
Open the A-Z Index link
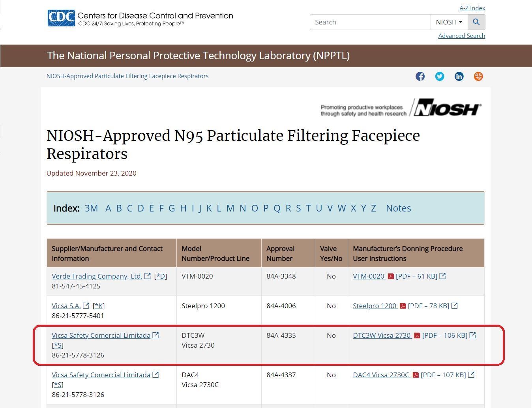point(472,8)
